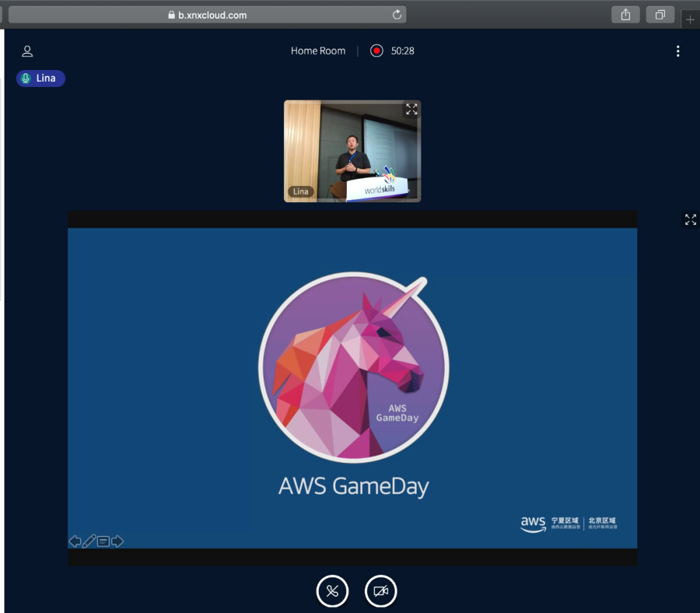
Task: Expand the shared presentation to fullscreen
Action: (x=690, y=219)
